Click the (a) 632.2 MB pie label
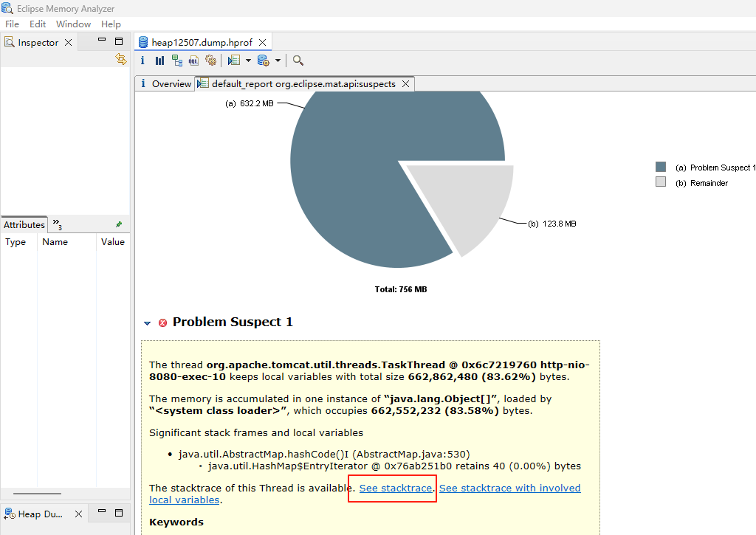This screenshot has height=535, width=756. click(250, 103)
